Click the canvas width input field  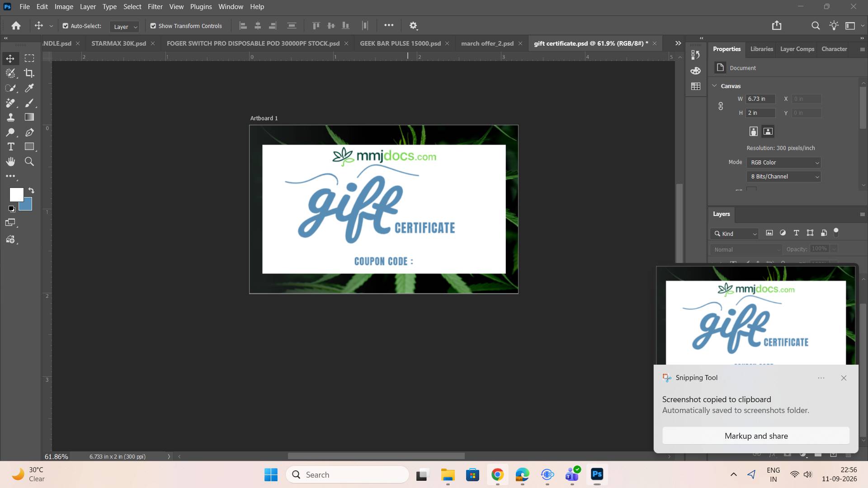click(760, 99)
